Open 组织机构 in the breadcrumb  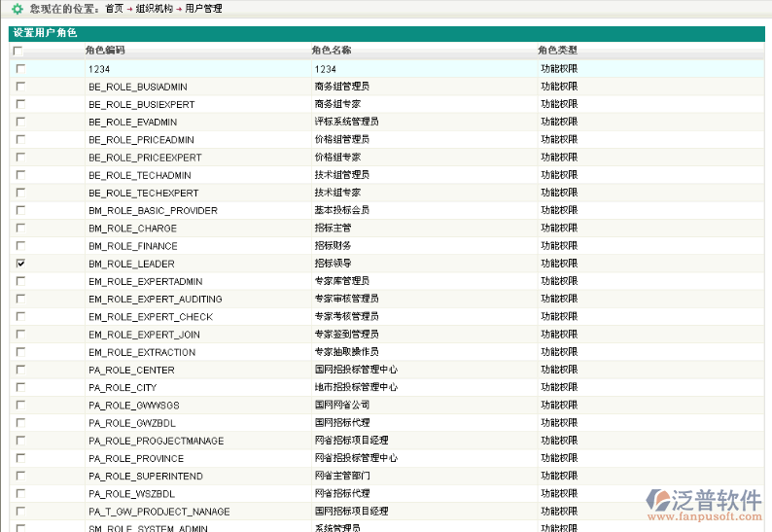click(x=154, y=9)
